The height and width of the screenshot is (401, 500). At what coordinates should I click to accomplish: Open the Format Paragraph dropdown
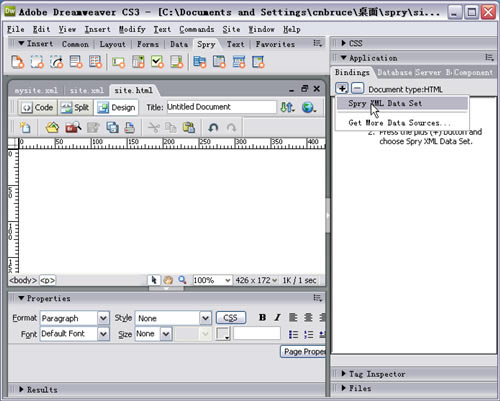tap(74, 318)
